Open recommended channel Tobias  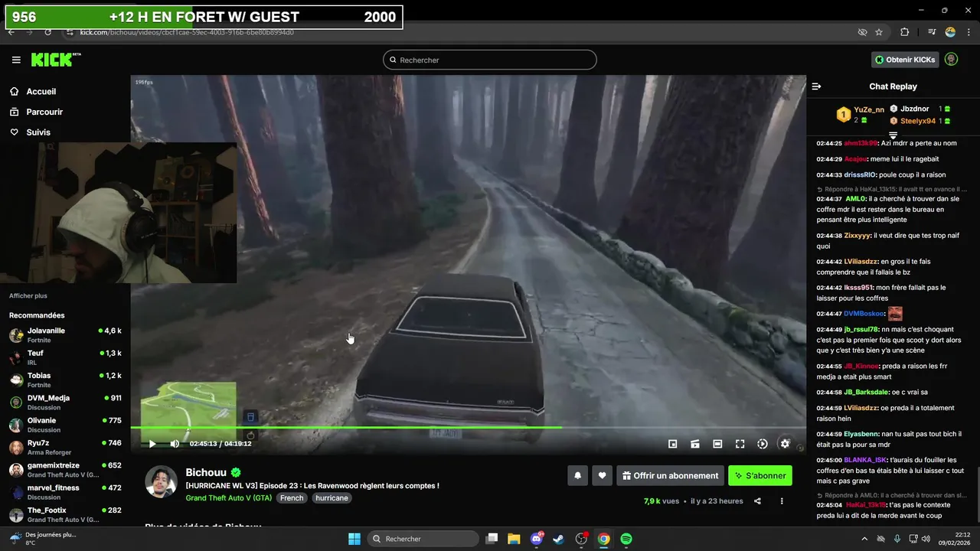click(x=65, y=380)
